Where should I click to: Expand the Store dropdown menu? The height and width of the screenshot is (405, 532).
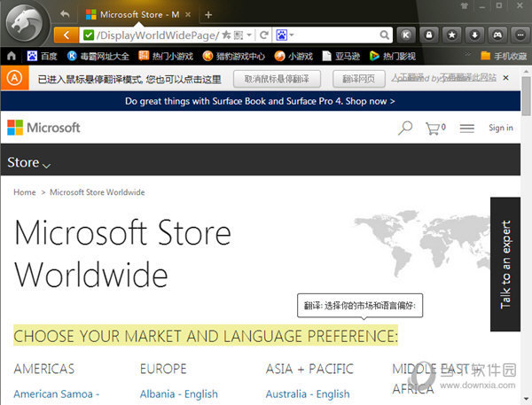(28, 163)
